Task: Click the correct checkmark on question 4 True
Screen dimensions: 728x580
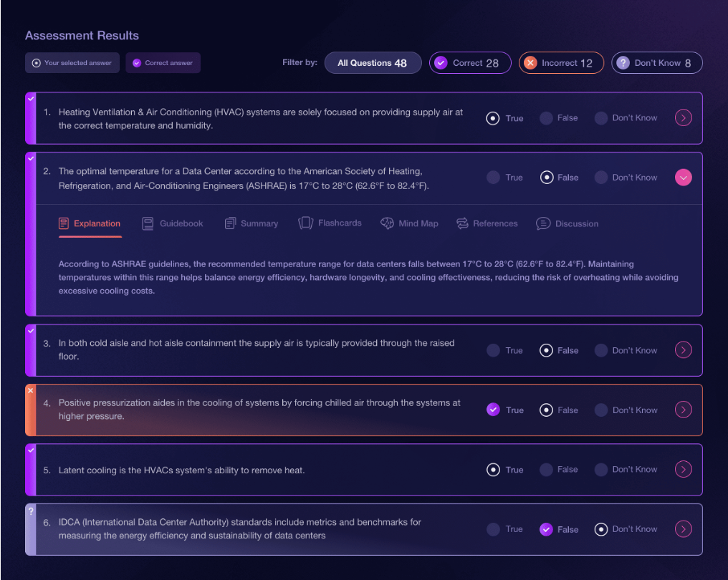Action: (493, 410)
